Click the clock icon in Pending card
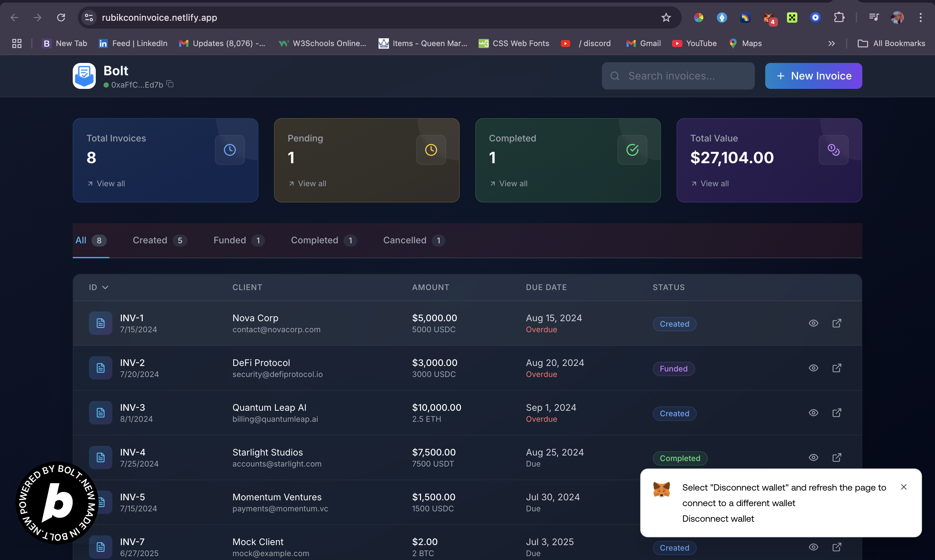 (431, 150)
